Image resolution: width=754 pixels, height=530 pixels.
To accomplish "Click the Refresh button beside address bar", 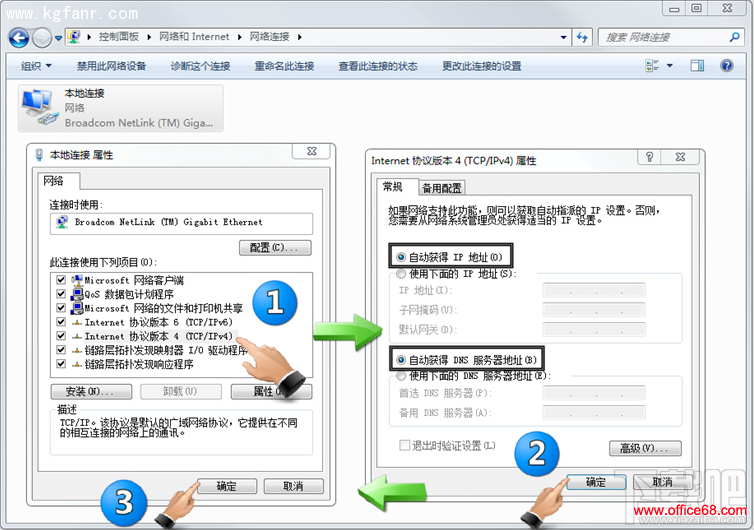I will coord(582,37).
